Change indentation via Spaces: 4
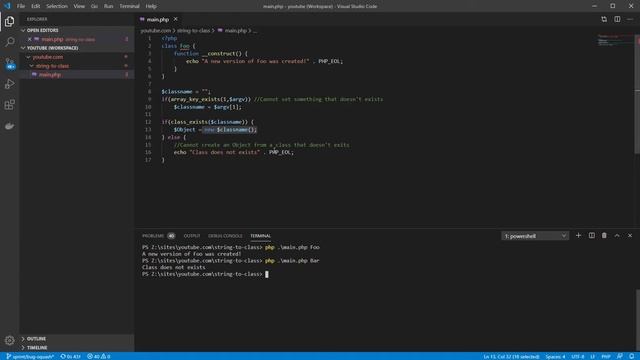Image resolution: width=640 pixels, height=360 pixels. (555, 356)
